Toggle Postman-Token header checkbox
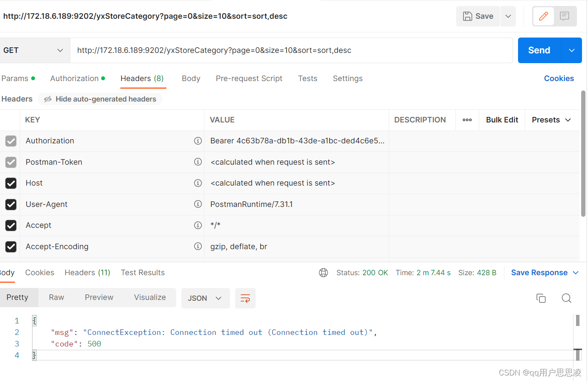Screen dimensions: 588x381 pos(11,162)
